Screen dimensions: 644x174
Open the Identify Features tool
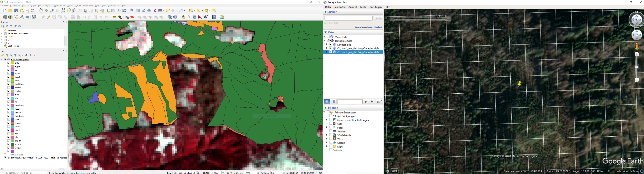click(x=132, y=10)
